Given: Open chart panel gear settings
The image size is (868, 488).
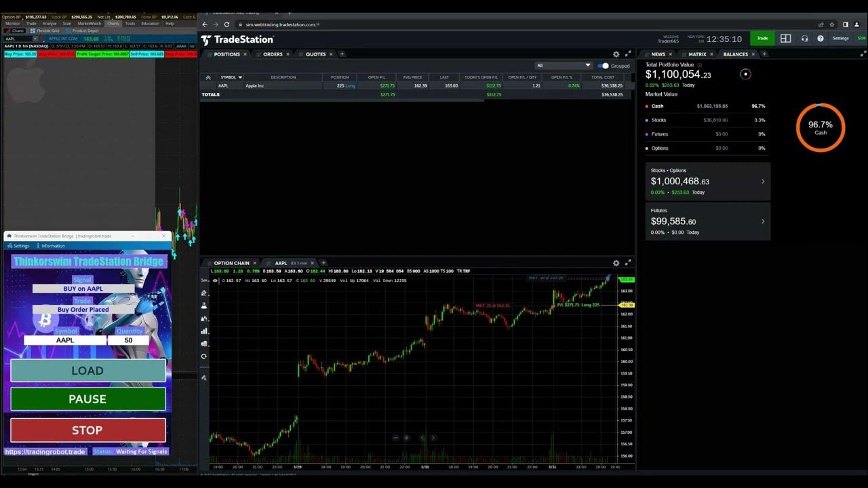Looking at the screenshot, I should click(616, 263).
